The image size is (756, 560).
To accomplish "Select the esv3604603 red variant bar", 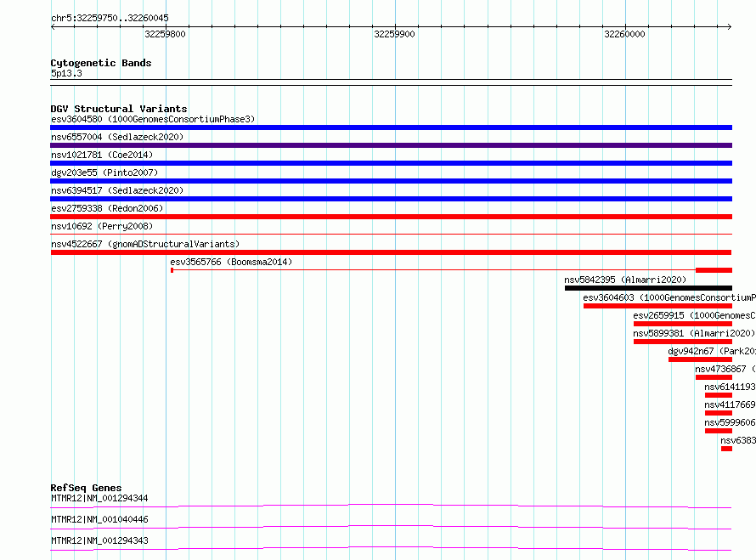I will pyautogui.click(x=657, y=306).
